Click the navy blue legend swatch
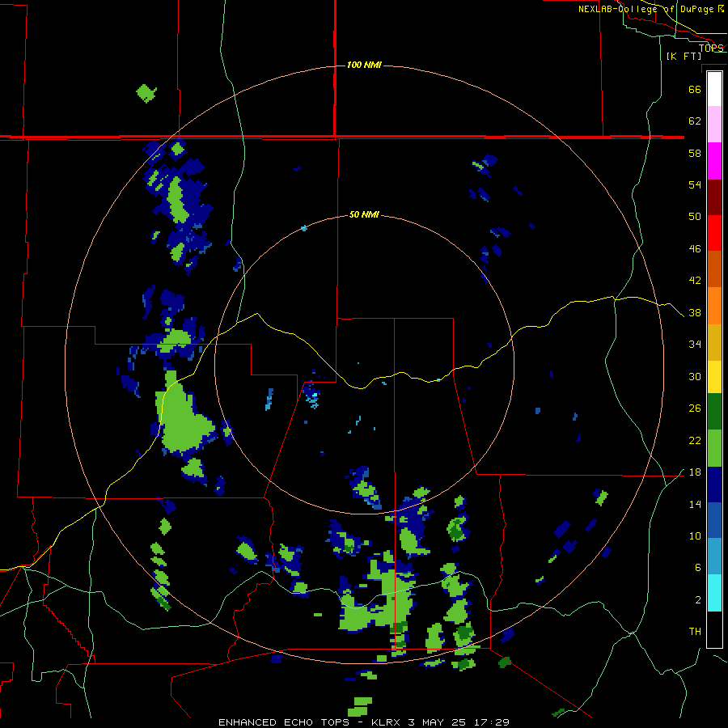Screen dimensions: 728x728 pyautogui.click(x=714, y=485)
